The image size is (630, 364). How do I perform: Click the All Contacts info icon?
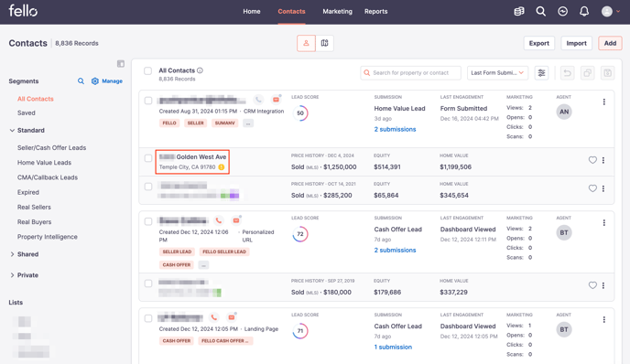201,70
